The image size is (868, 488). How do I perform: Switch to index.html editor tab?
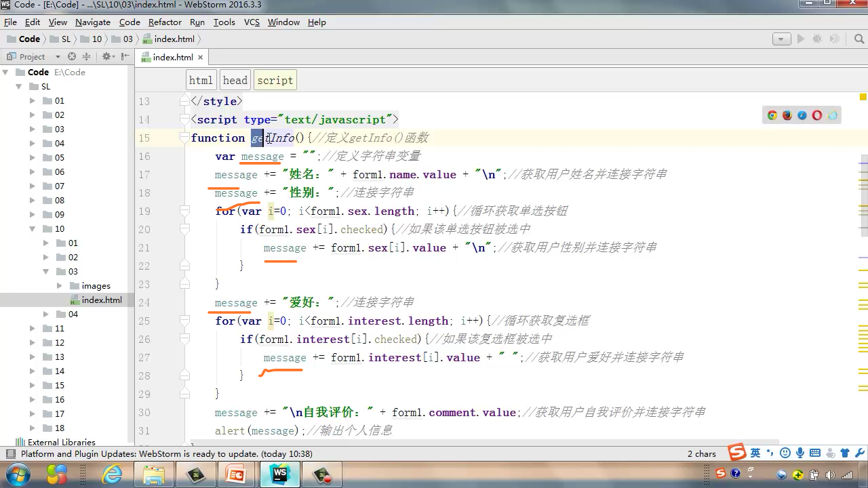pyautogui.click(x=172, y=58)
